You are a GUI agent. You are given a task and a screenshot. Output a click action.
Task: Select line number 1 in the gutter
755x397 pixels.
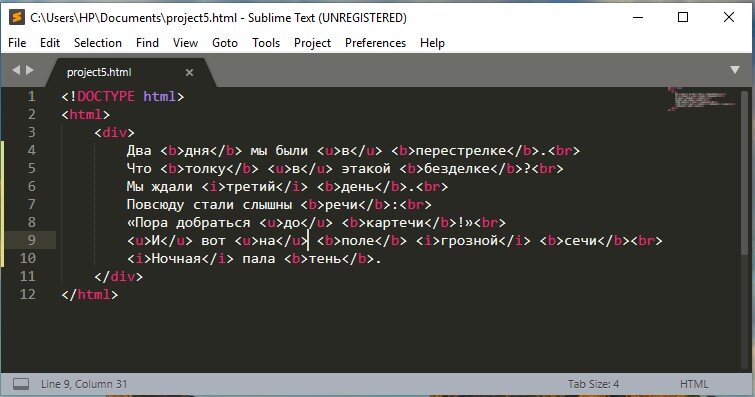pyautogui.click(x=31, y=96)
